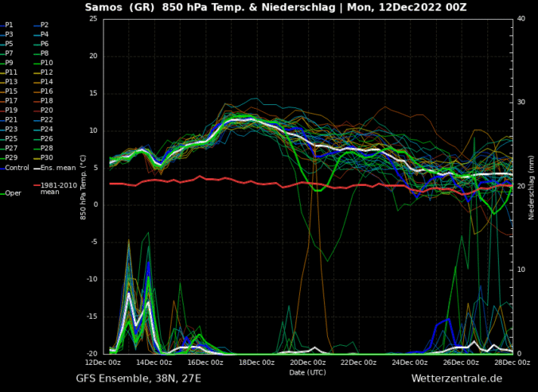The width and height of the screenshot is (538, 392).
Task: Click the Control legend entry
Action: pos(17,168)
